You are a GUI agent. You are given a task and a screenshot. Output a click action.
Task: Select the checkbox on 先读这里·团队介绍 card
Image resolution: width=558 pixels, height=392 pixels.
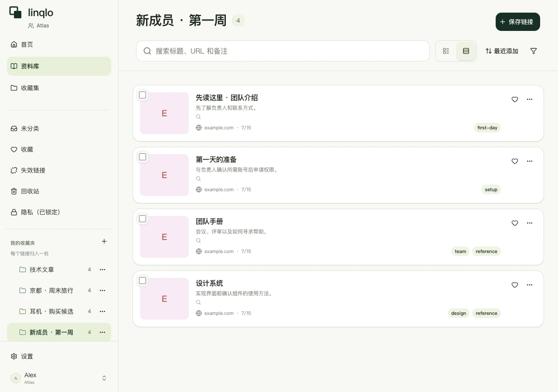point(143,95)
